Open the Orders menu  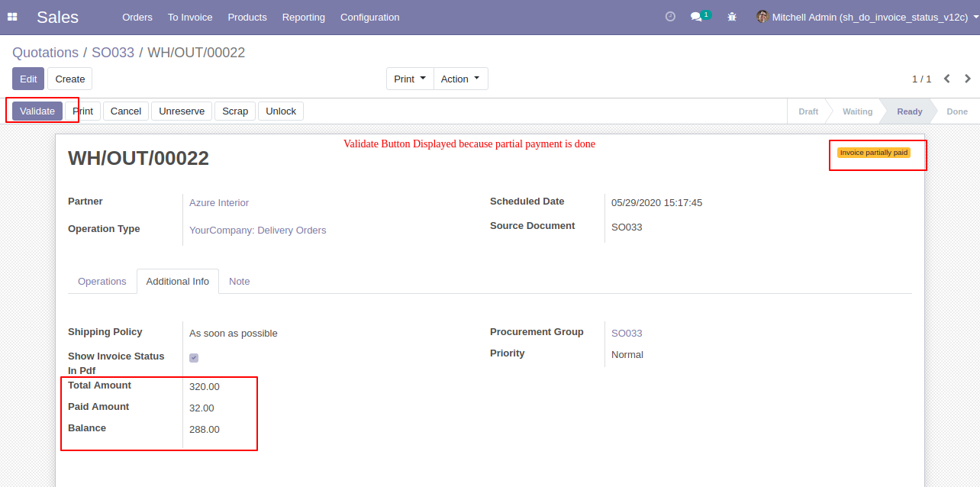[137, 17]
